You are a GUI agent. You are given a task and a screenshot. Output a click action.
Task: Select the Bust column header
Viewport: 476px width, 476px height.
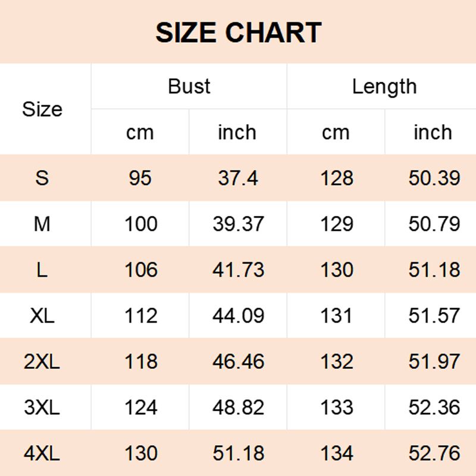click(x=189, y=86)
